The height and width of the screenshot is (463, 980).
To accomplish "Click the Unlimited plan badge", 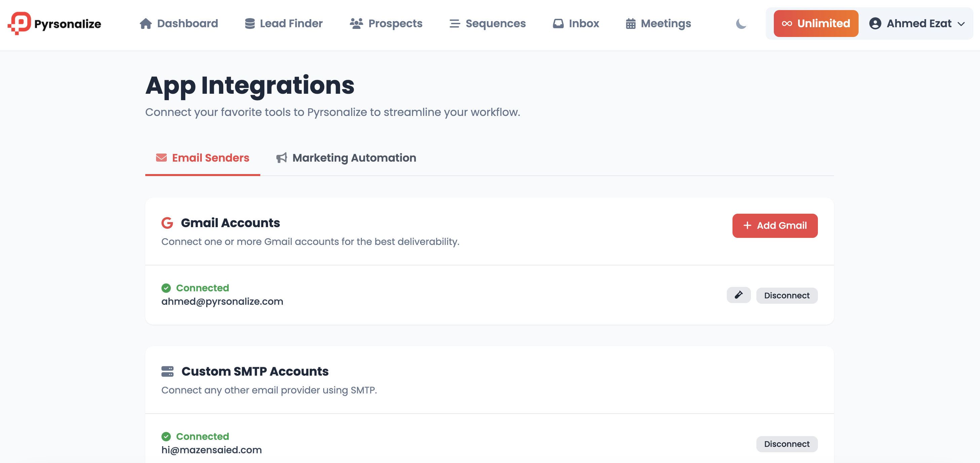I will (816, 24).
